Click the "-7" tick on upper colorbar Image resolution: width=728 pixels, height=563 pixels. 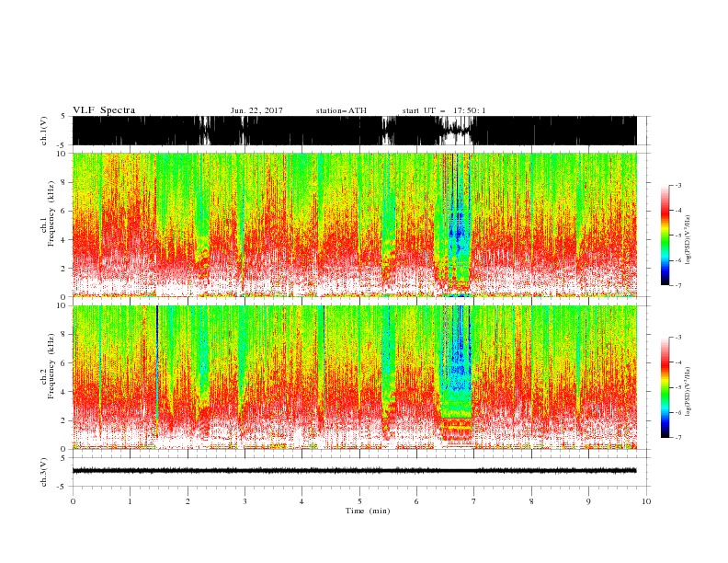point(678,285)
